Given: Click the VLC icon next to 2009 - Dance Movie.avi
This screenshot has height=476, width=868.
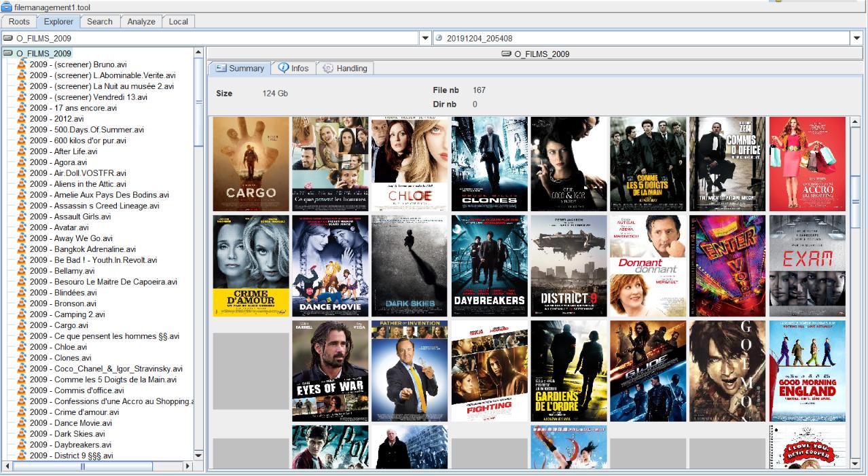Looking at the screenshot, I should [22, 423].
